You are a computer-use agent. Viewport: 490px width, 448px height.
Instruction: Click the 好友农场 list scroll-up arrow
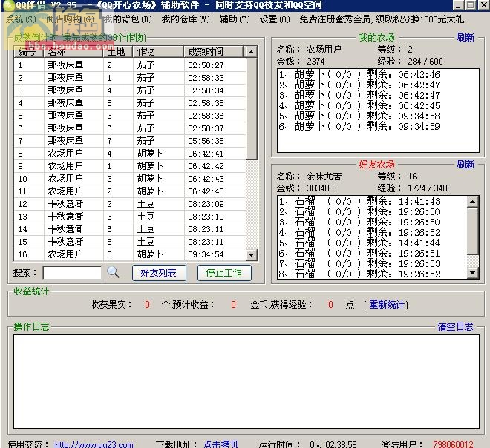(x=472, y=202)
